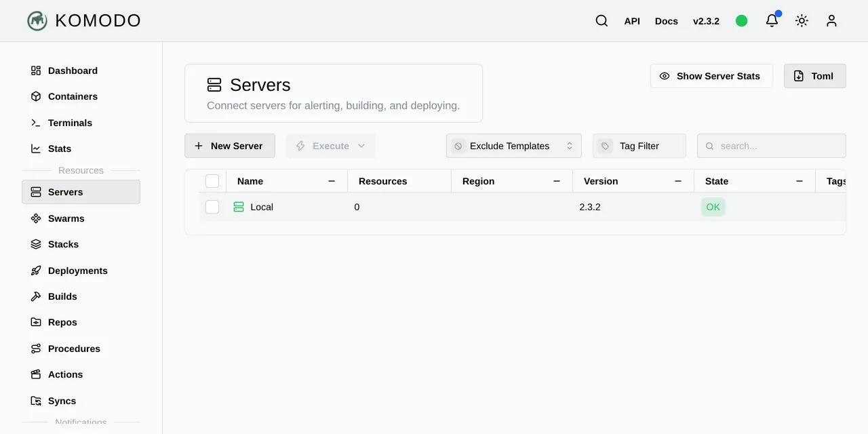
Task: Expand the Execute dropdown chevron
Action: [361, 146]
